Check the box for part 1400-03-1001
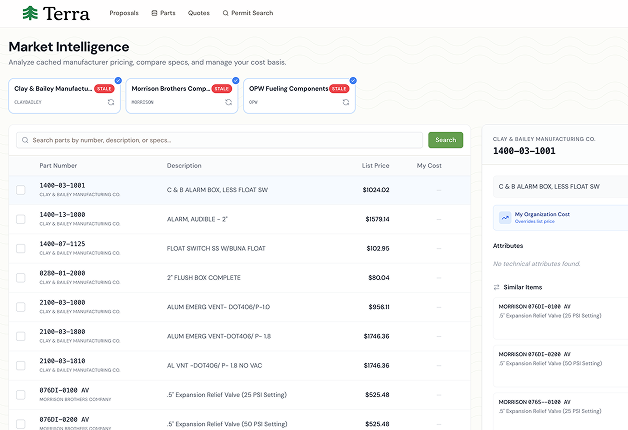The width and height of the screenshot is (628, 430). click(20, 190)
